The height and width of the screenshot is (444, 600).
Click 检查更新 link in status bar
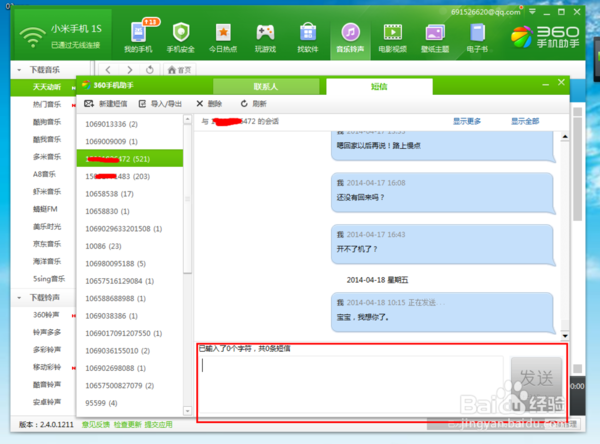(127, 424)
